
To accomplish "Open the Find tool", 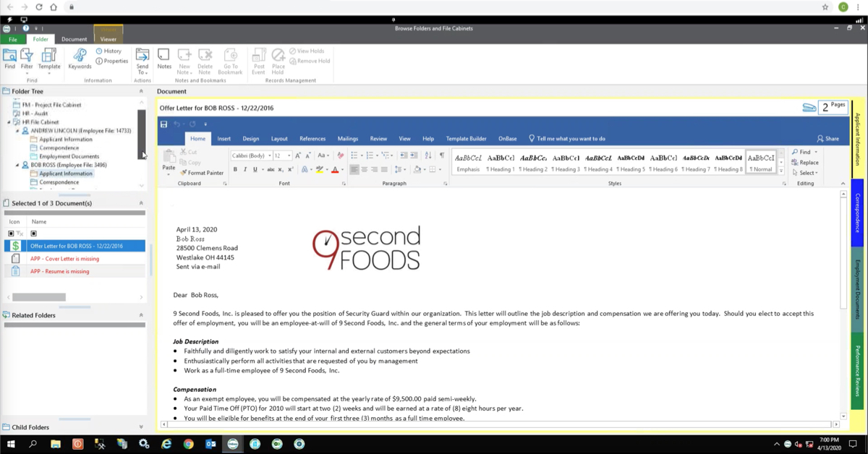I will 10,58.
